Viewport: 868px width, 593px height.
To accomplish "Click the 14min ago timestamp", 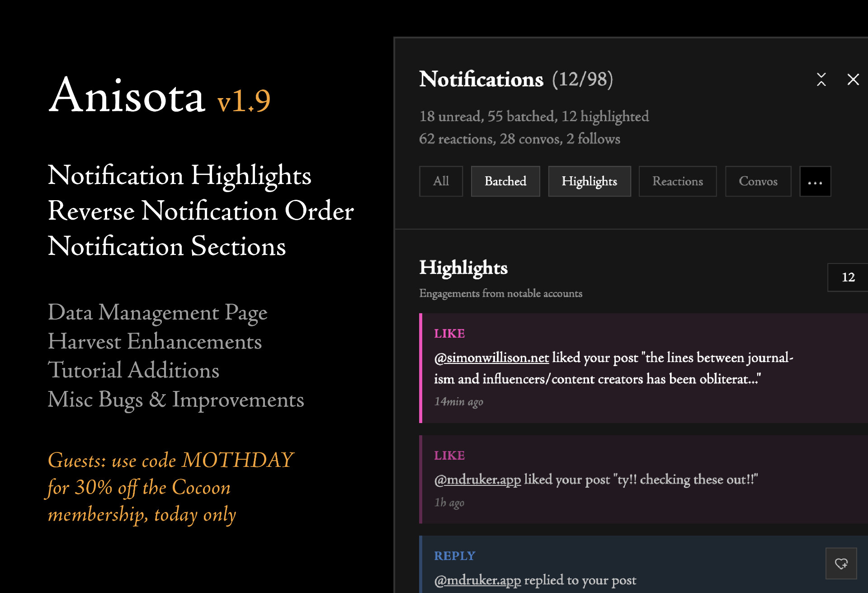I will 458,402.
